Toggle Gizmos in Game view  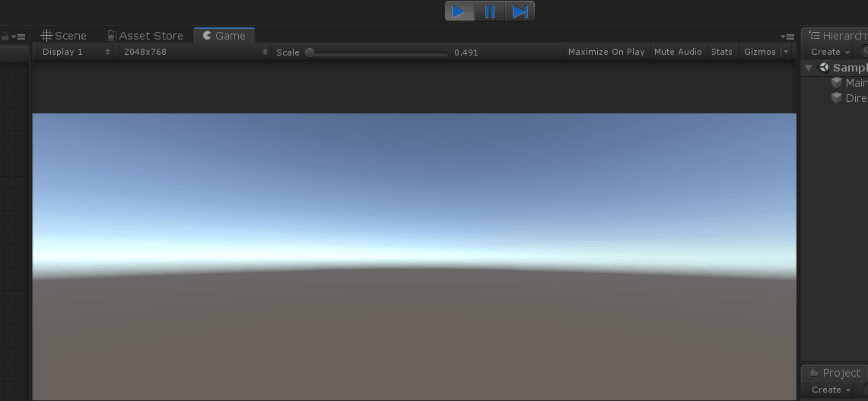pos(759,52)
